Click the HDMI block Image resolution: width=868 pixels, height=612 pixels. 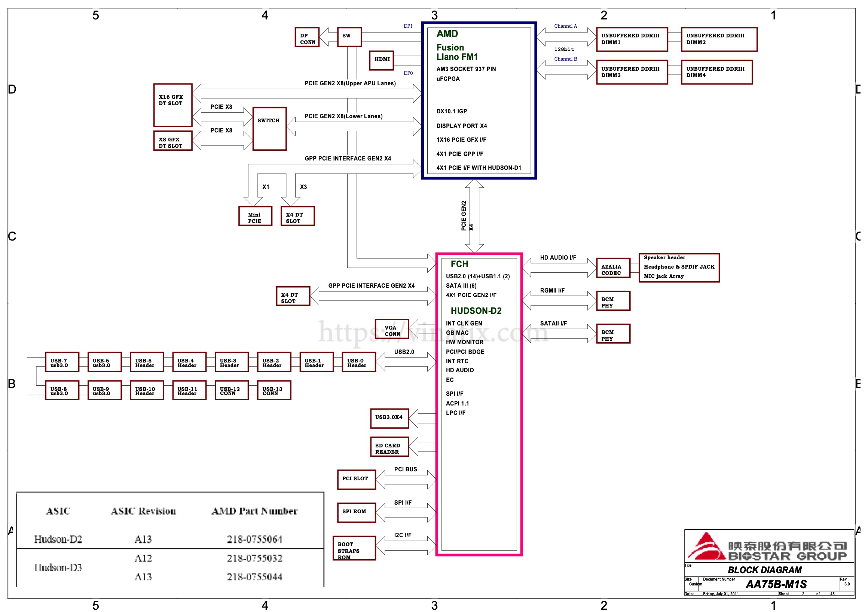(x=382, y=61)
